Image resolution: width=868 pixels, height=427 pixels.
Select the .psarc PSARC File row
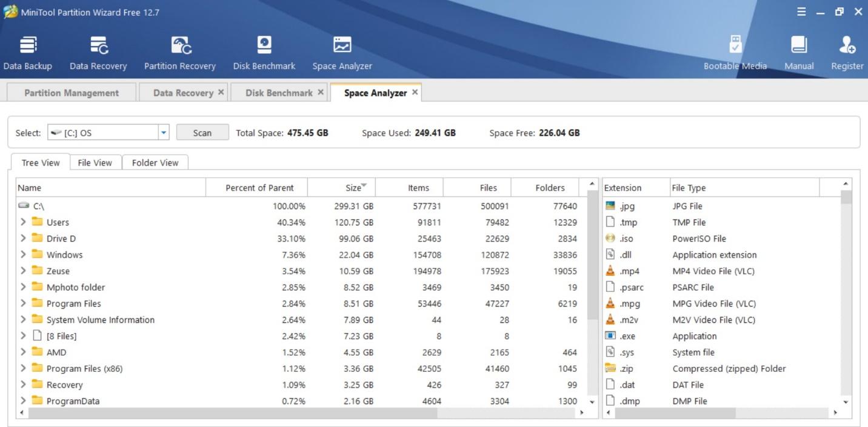pos(721,287)
